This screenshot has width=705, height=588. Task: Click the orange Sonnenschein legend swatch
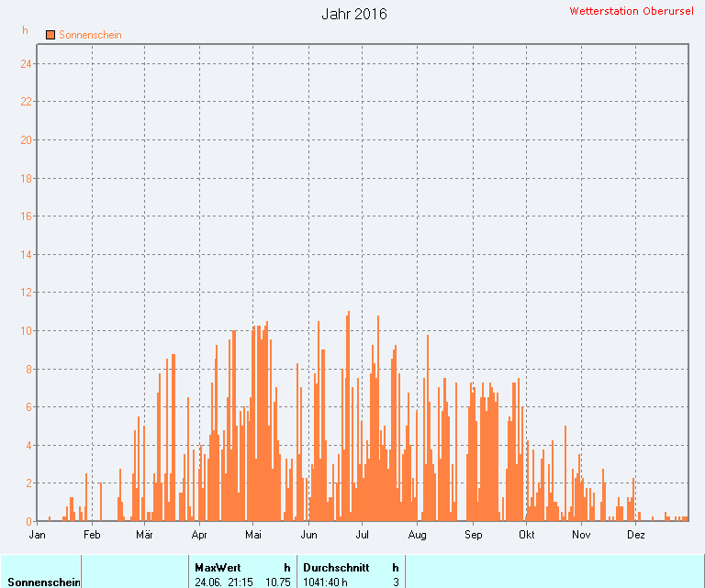[x=50, y=35]
